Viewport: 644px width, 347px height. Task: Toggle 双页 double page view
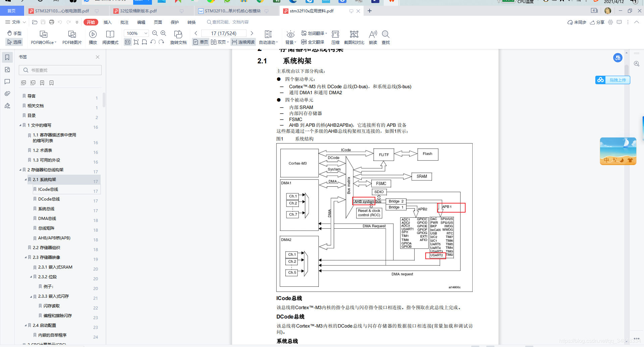[220, 42]
